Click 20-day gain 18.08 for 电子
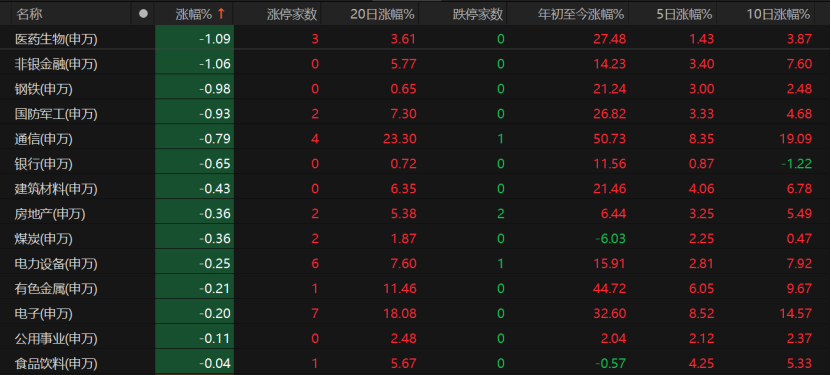Viewport: 831px width, 375px height. (400, 313)
